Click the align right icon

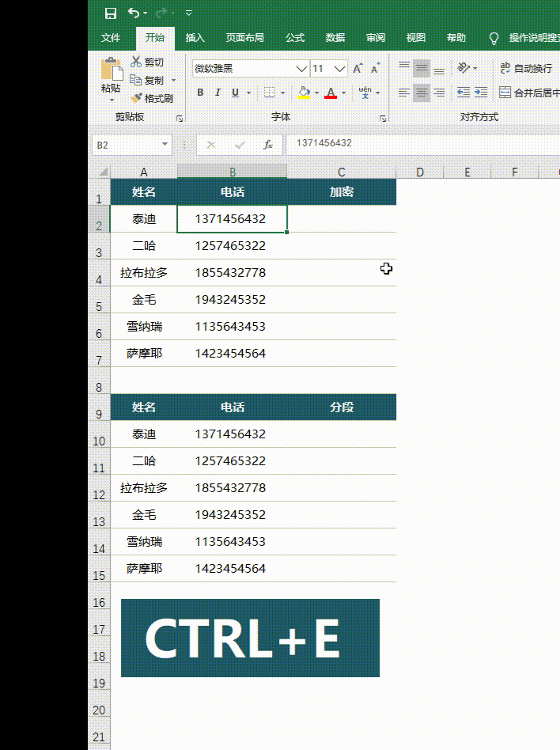pos(439,93)
